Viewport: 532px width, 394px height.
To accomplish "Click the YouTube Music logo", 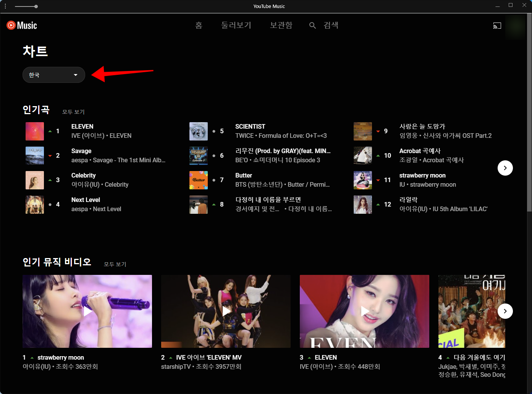I will coord(22,26).
